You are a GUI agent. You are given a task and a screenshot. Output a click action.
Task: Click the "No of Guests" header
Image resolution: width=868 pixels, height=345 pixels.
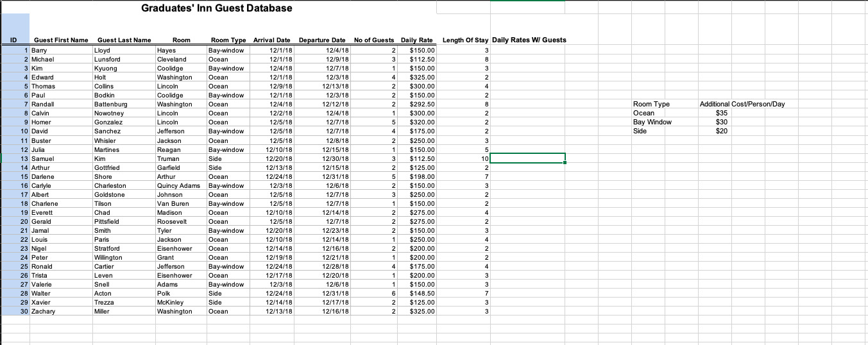coord(375,40)
